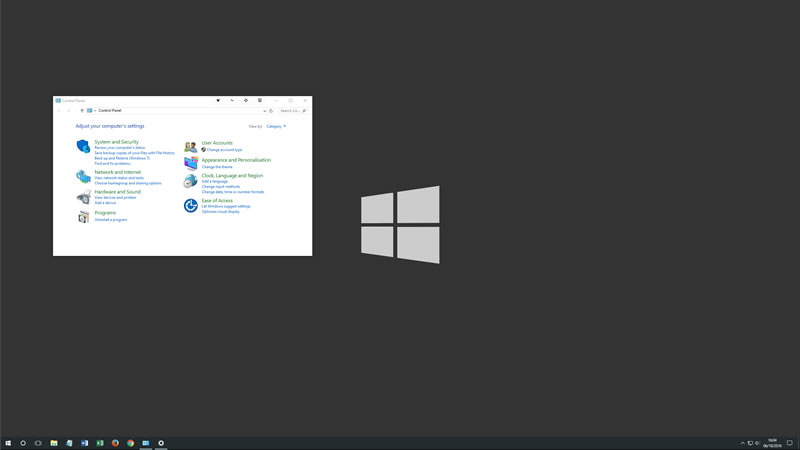The height and width of the screenshot is (450, 800).
Task: Click the Hardware and Sound printer icon
Action: tap(84, 196)
